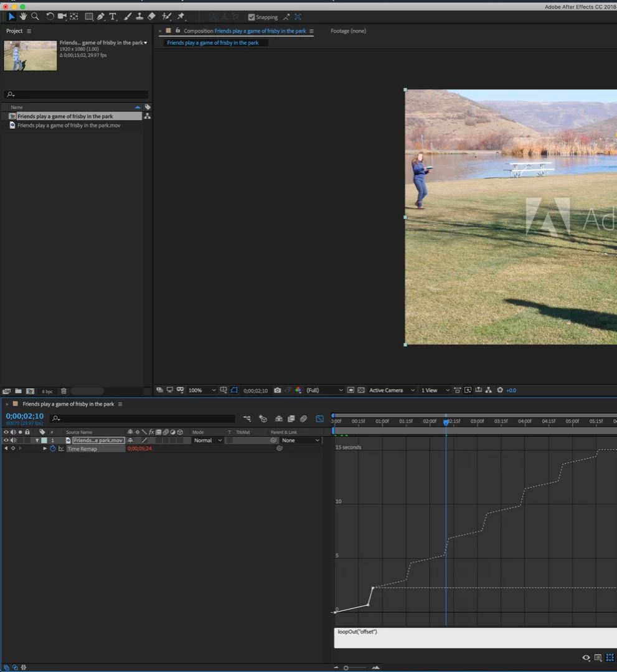
Task: Switch to Footage (none) tab
Action: (348, 31)
